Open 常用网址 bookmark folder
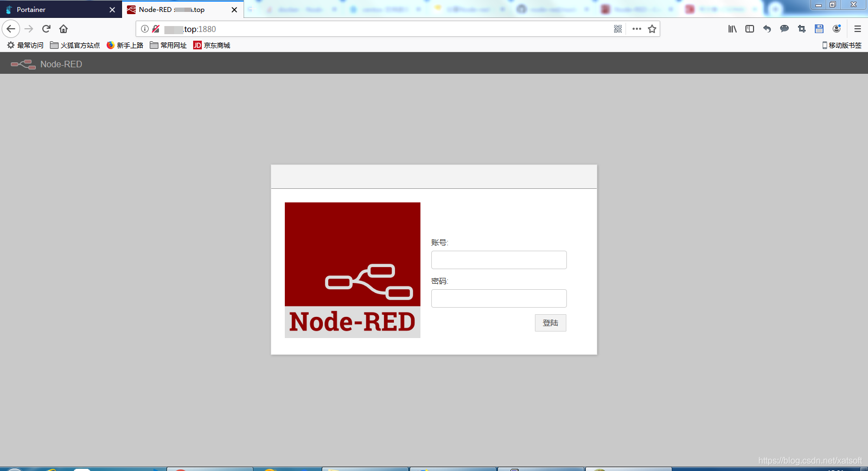Screen dimensions: 868x471 click(x=168, y=45)
